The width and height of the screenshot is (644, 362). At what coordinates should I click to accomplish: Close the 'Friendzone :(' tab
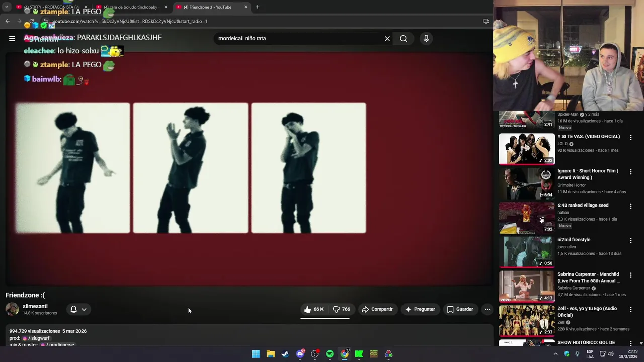[246, 7]
